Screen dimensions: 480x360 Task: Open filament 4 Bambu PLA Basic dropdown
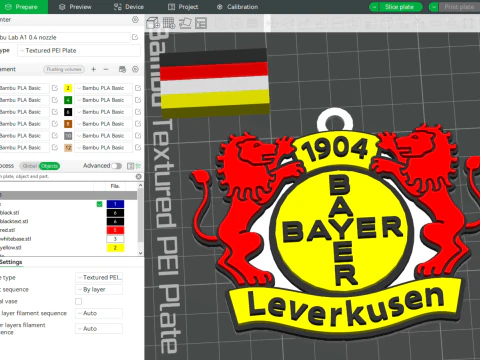[103, 100]
